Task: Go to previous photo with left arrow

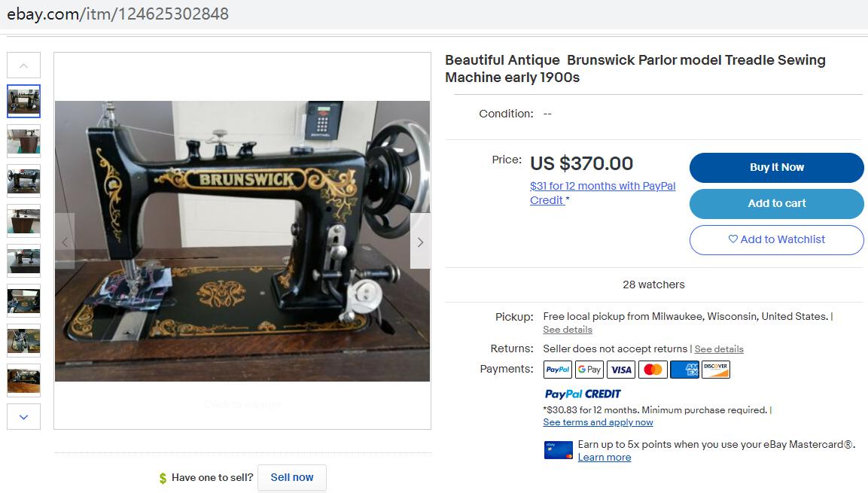Action: (x=65, y=242)
